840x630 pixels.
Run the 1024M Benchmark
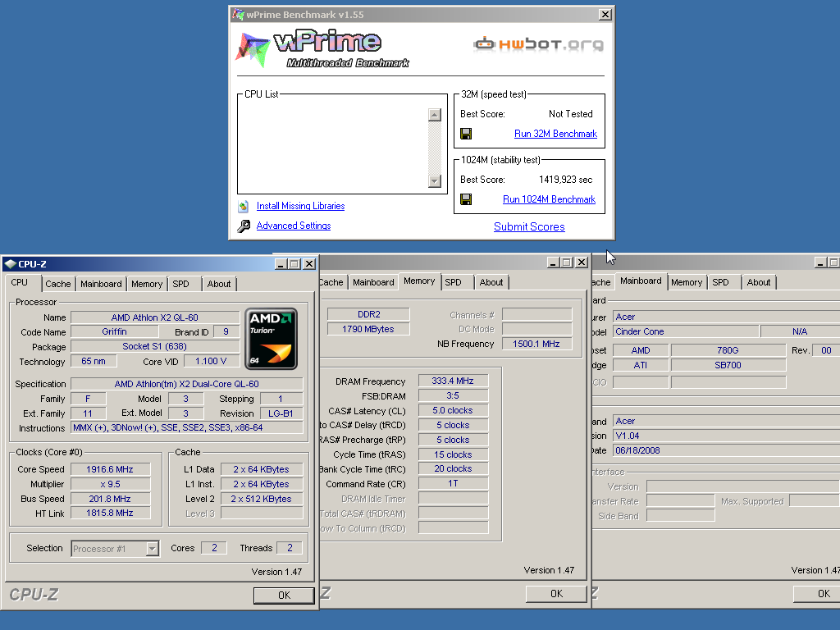(x=549, y=199)
